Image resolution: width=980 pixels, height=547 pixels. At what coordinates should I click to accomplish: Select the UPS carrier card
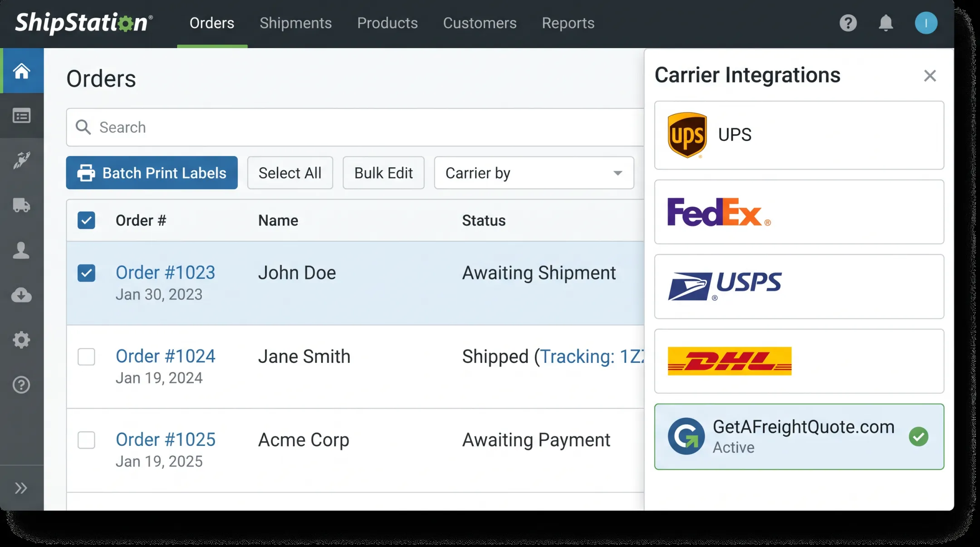point(799,135)
